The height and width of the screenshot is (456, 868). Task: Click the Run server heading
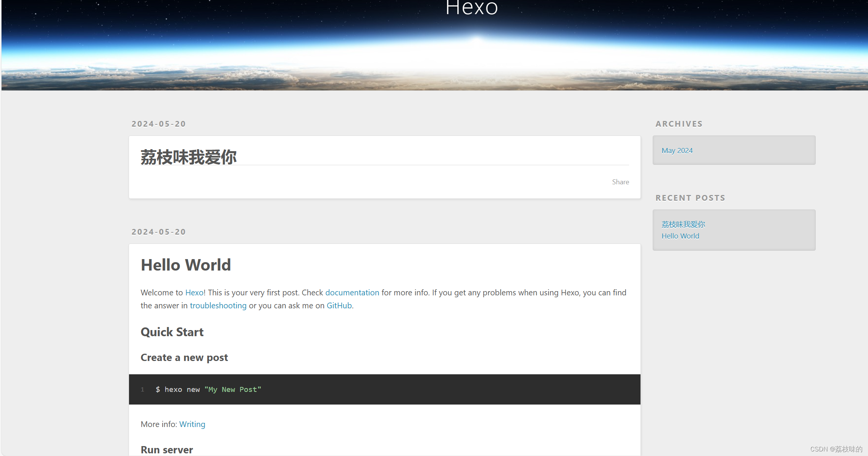coord(166,450)
